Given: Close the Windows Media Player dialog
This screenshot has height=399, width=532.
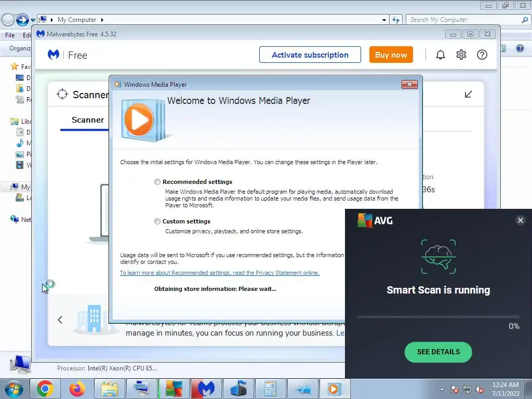Looking at the screenshot, I should [x=409, y=85].
